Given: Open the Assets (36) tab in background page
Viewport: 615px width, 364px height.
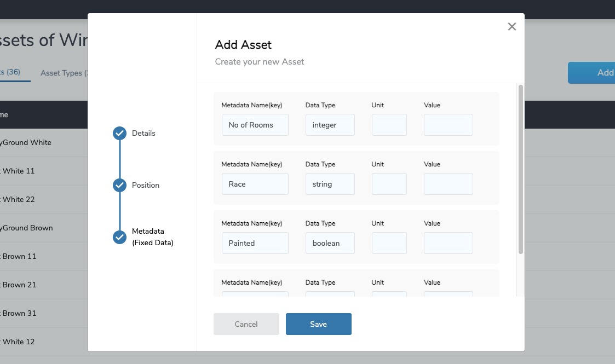Looking at the screenshot, I should pyautogui.click(x=10, y=72).
